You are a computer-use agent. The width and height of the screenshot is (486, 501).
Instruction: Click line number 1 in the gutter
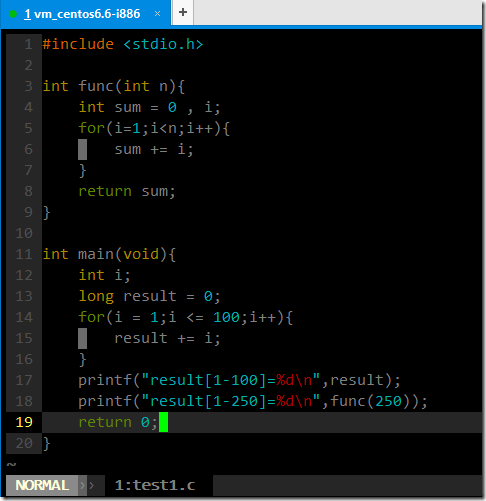tap(28, 44)
